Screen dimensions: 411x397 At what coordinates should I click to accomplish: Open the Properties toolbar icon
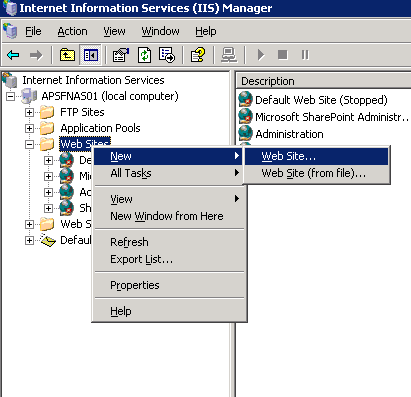(121, 55)
